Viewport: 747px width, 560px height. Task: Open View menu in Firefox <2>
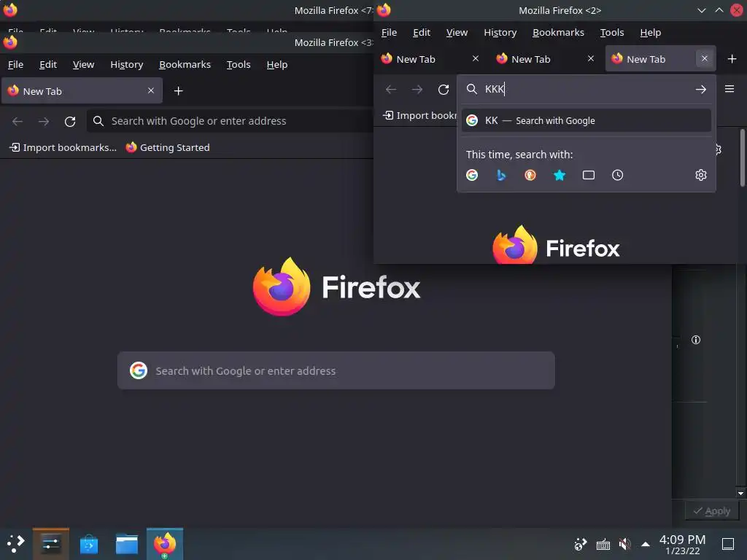coord(457,32)
